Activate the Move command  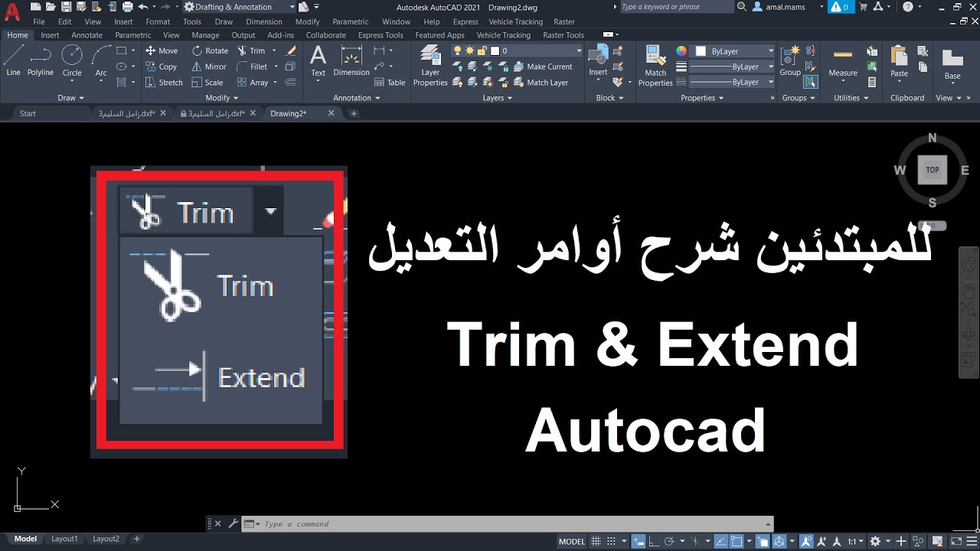[162, 51]
